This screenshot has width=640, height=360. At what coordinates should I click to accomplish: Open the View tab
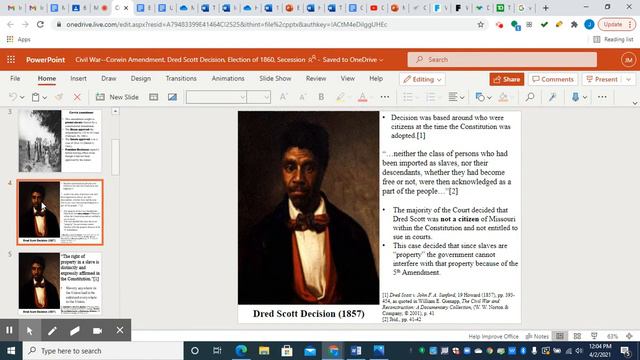click(x=348, y=78)
